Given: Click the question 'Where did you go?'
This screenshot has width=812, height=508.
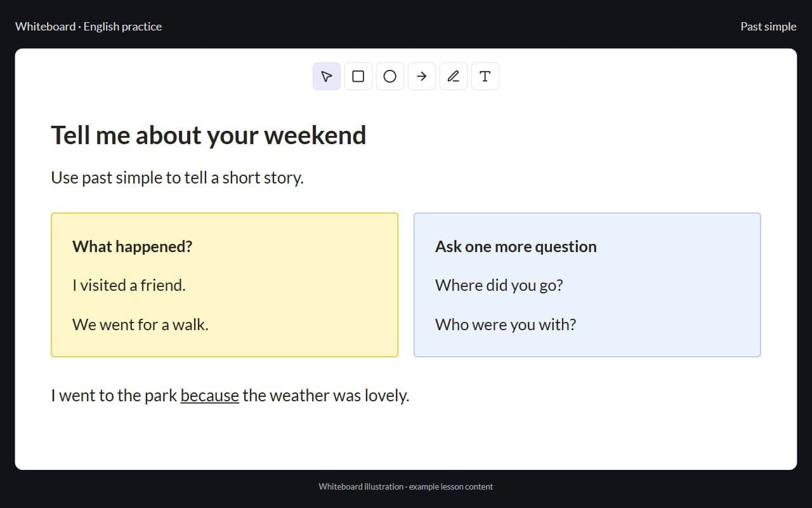Looking at the screenshot, I should 499,285.
